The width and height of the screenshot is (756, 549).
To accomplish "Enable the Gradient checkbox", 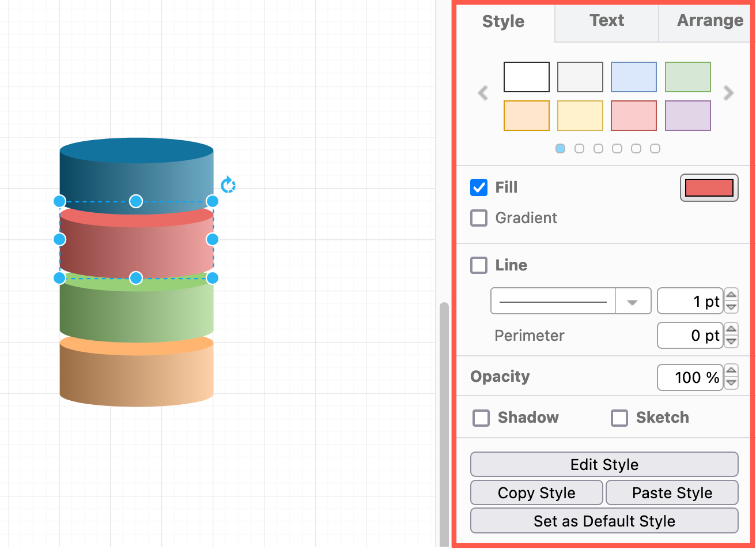I will [x=479, y=218].
